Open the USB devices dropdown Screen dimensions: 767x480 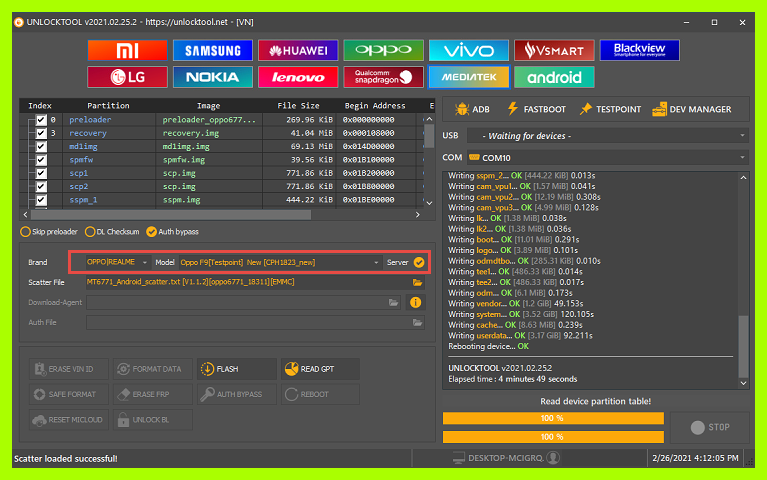pyautogui.click(x=607, y=136)
